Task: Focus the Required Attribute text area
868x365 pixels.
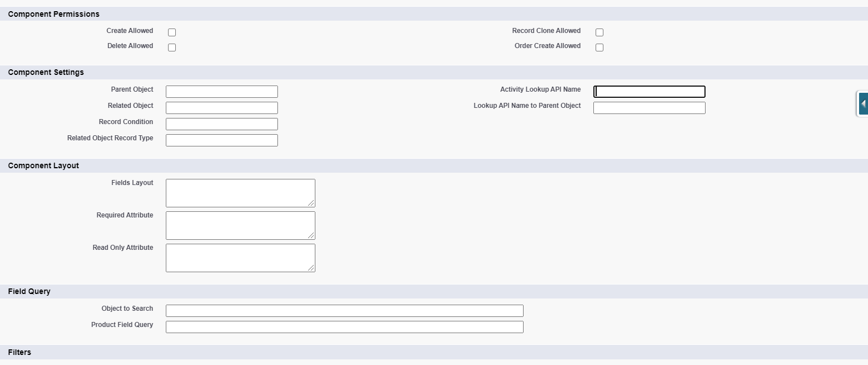Action: pyautogui.click(x=240, y=225)
